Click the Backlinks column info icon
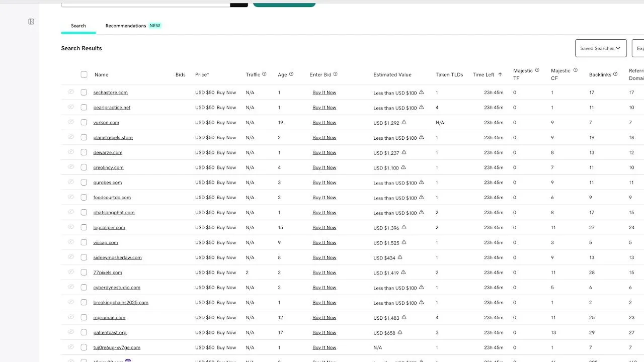This screenshot has height=362, width=644. click(615, 74)
